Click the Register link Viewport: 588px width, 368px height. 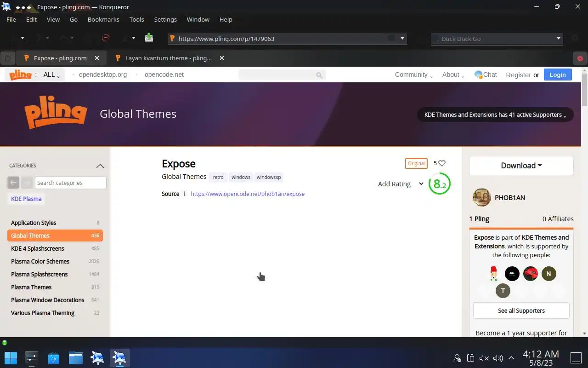tap(518, 75)
